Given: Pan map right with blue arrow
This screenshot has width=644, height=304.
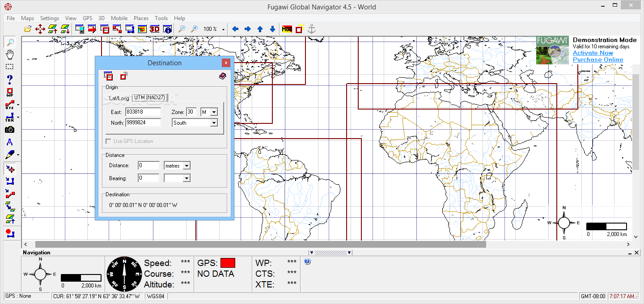Looking at the screenshot, I should click(x=247, y=29).
